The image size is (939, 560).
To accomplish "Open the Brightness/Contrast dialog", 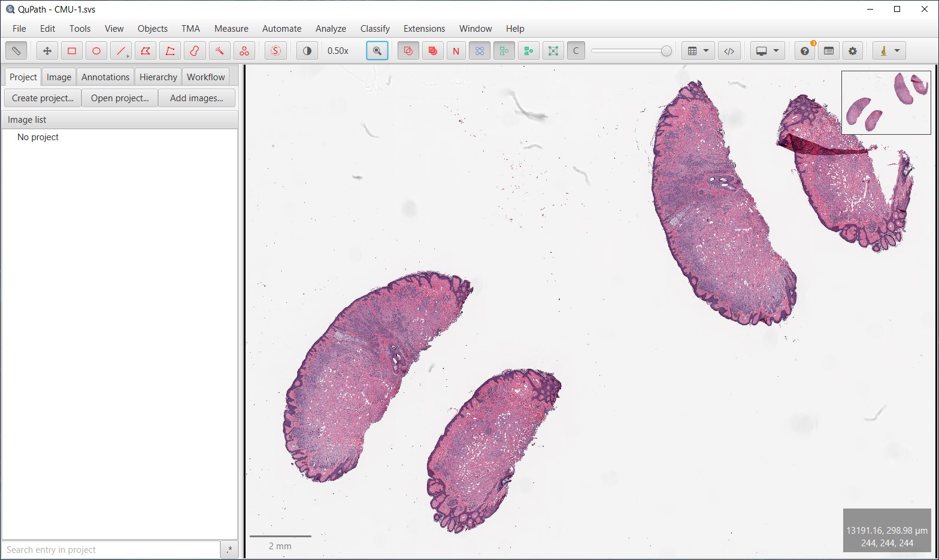I will coord(307,51).
